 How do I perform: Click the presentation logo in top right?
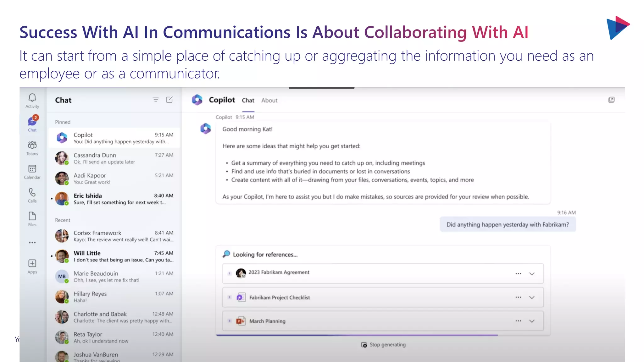pos(618,28)
